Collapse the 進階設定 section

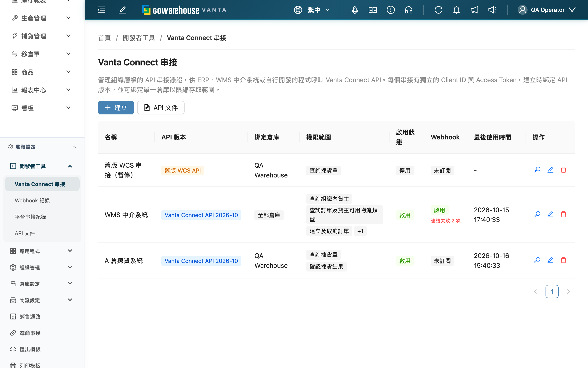pyautogui.click(x=42, y=147)
